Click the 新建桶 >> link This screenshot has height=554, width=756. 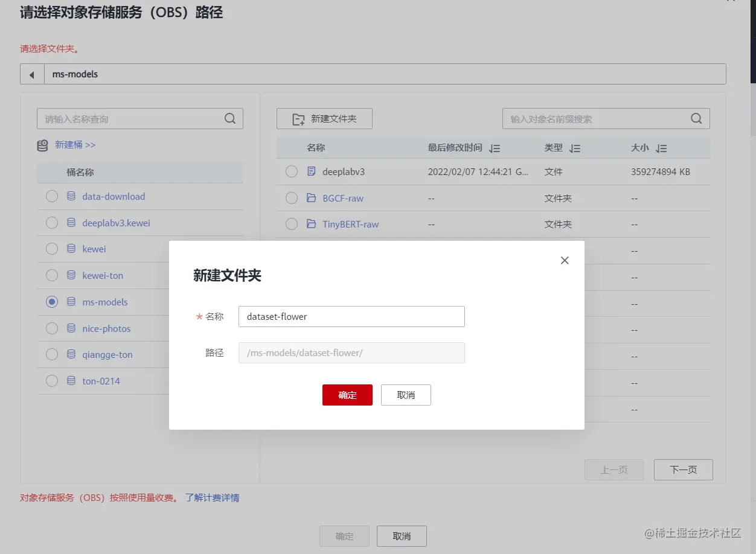point(75,145)
